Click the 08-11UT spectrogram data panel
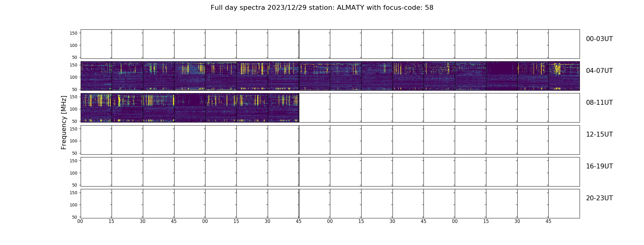The width and height of the screenshot is (644, 245). [x=190, y=108]
